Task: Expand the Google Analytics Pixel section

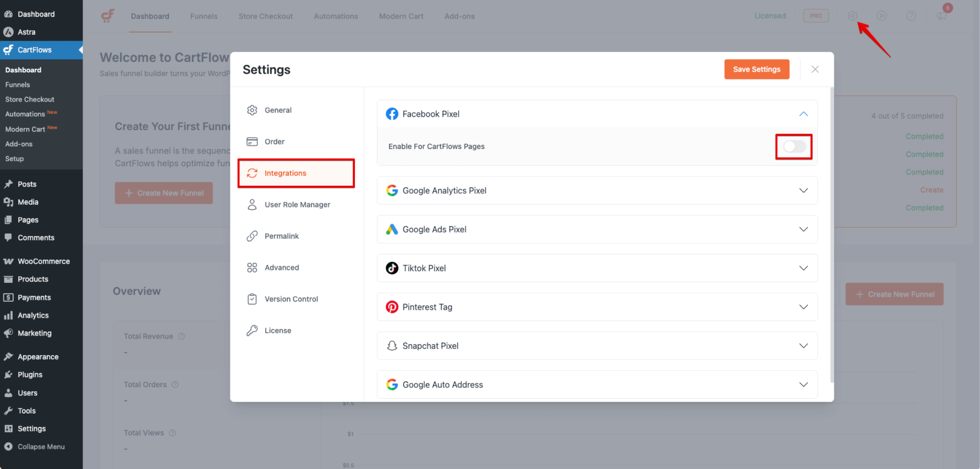Action: [804, 190]
